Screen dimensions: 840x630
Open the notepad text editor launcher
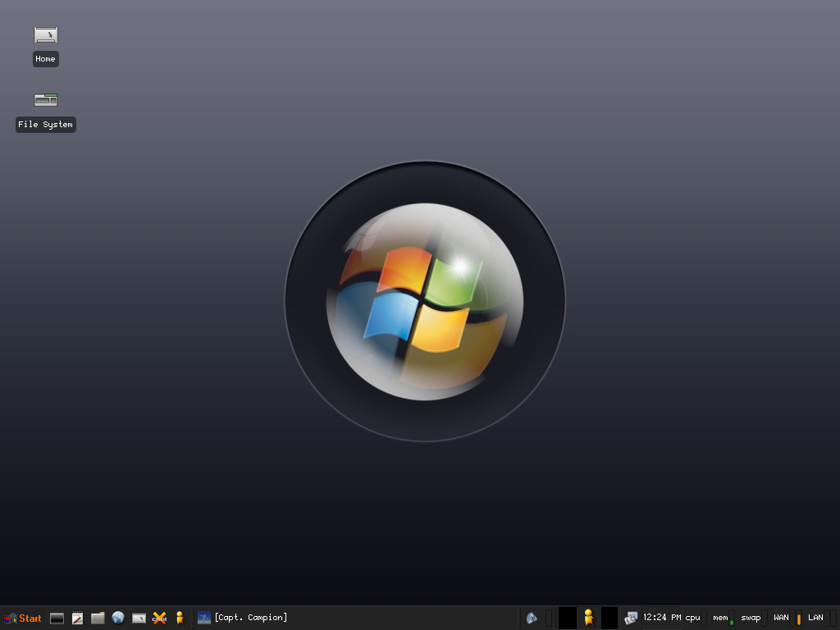(x=77, y=619)
